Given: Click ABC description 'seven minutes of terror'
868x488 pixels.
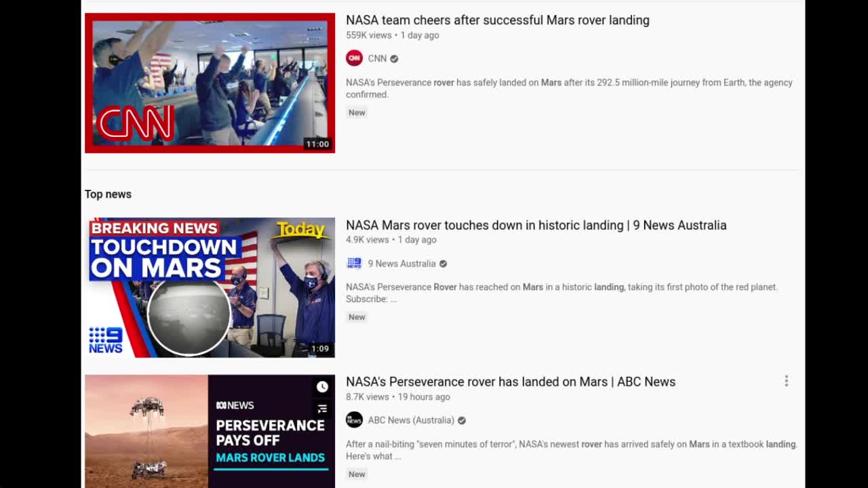Looking at the screenshot, I should [x=571, y=450].
